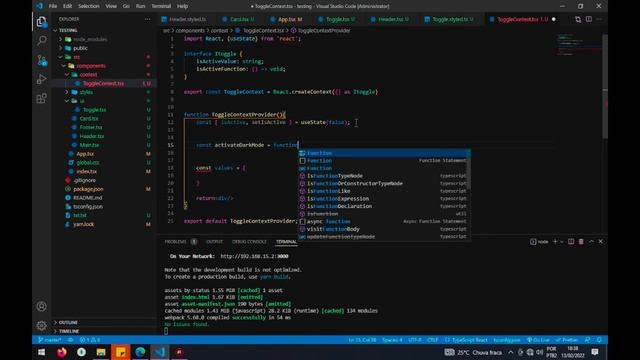Screen dimensions: 640x360
Task: Click the Go Live status bar button
Action: point(538,340)
